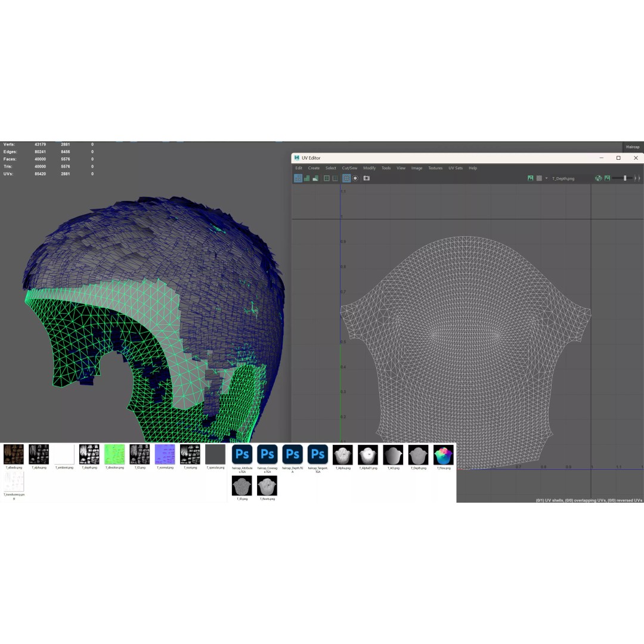Screen dimensions: 644x644
Task: Click the green texture image icon
Action: coord(114,454)
